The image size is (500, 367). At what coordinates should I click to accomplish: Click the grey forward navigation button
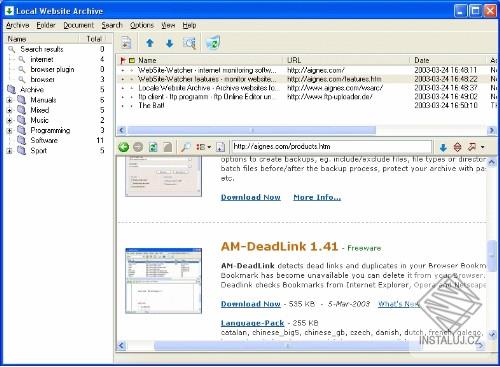tap(138, 147)
